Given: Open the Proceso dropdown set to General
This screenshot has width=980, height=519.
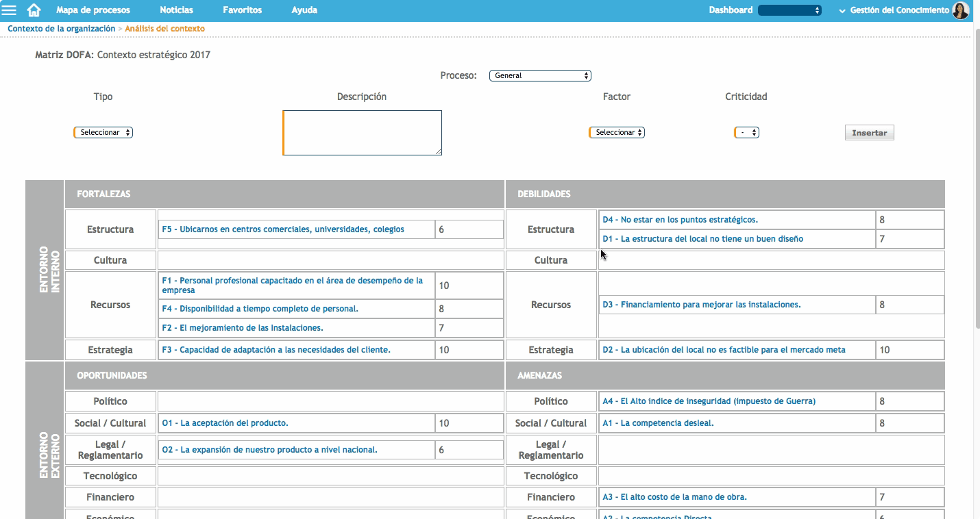Looking at the screenshot, I should (540, 76).
